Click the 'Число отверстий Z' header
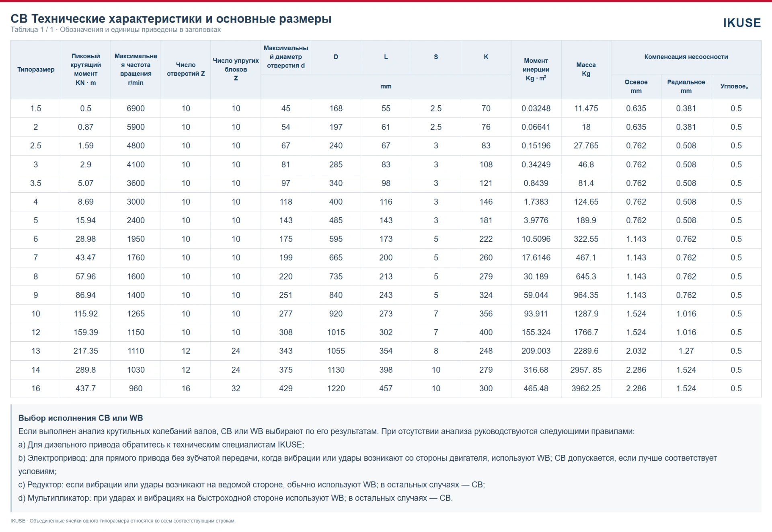Image resolution: width=772 pixels, height=532 pixels. [x=186, y=70]
